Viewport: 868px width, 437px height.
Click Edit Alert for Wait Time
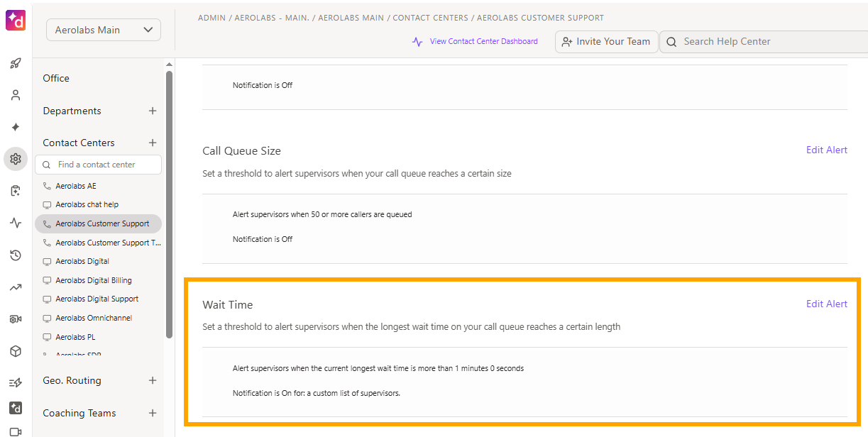coord(827,304)
